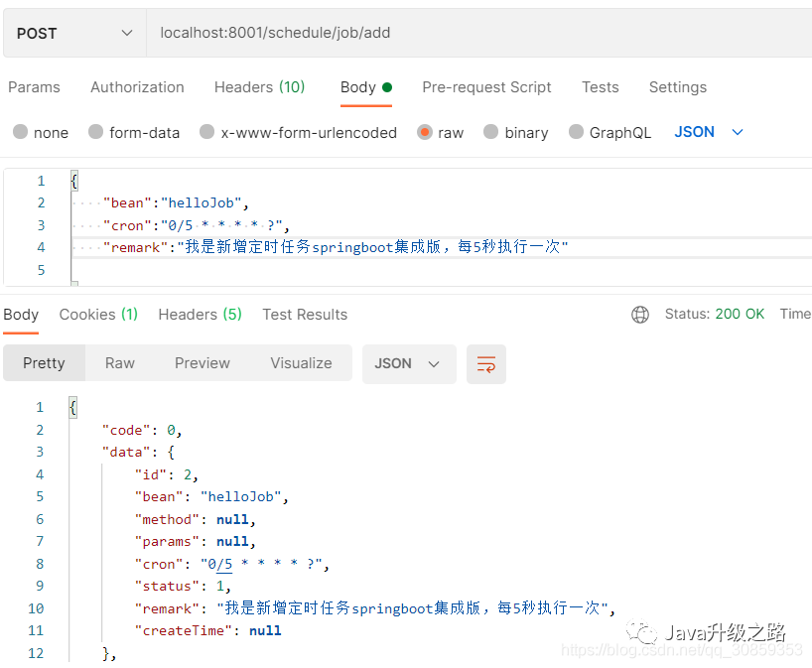Select the request Body tab
Screen dimensions: 812x668
coord(366,87)
